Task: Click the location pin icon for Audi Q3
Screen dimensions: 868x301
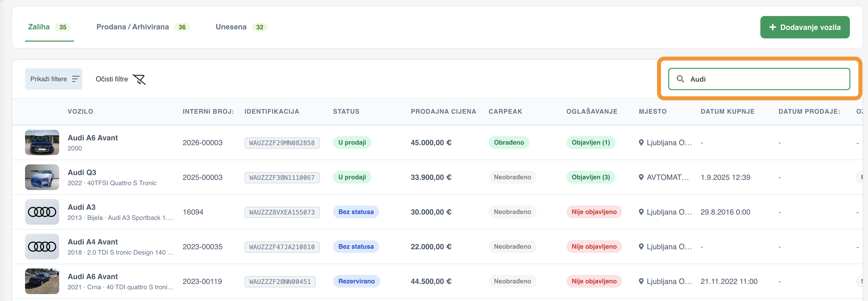Action: click(x=641, y=177)
